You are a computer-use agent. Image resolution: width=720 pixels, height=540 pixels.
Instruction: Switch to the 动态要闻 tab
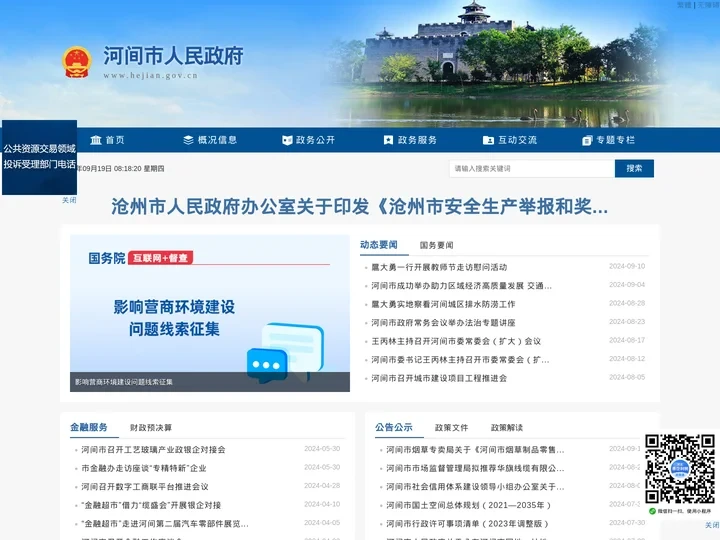point(379,245)
